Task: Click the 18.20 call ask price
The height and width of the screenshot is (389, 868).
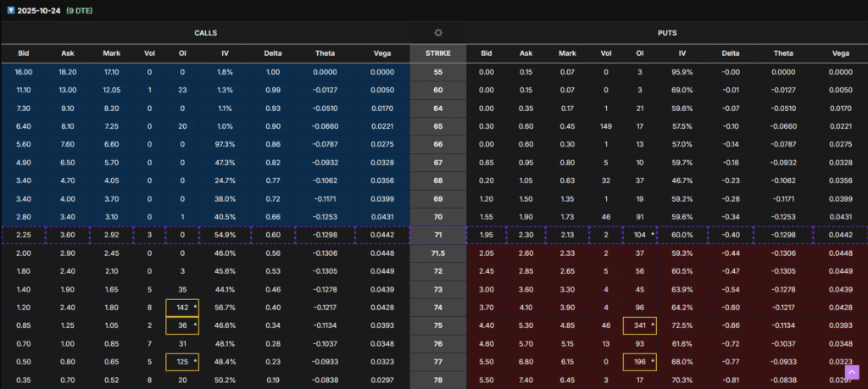Action: coord(69,72)
